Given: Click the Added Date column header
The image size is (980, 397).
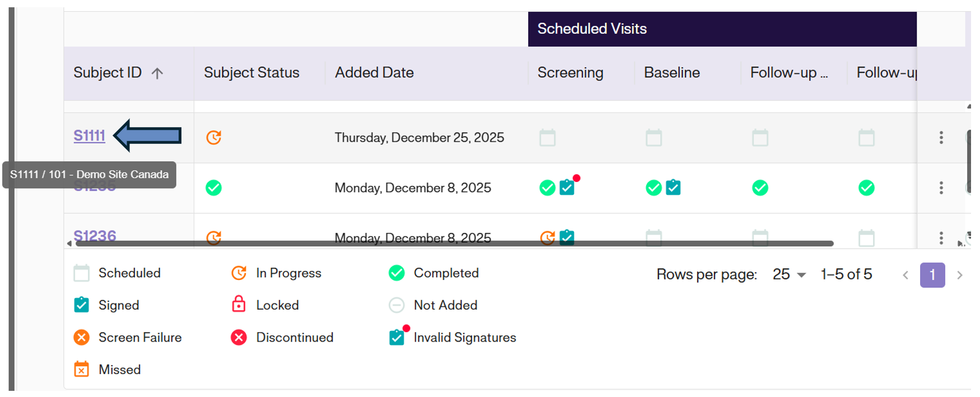Looking at the screenshot, I should point(374,73).
